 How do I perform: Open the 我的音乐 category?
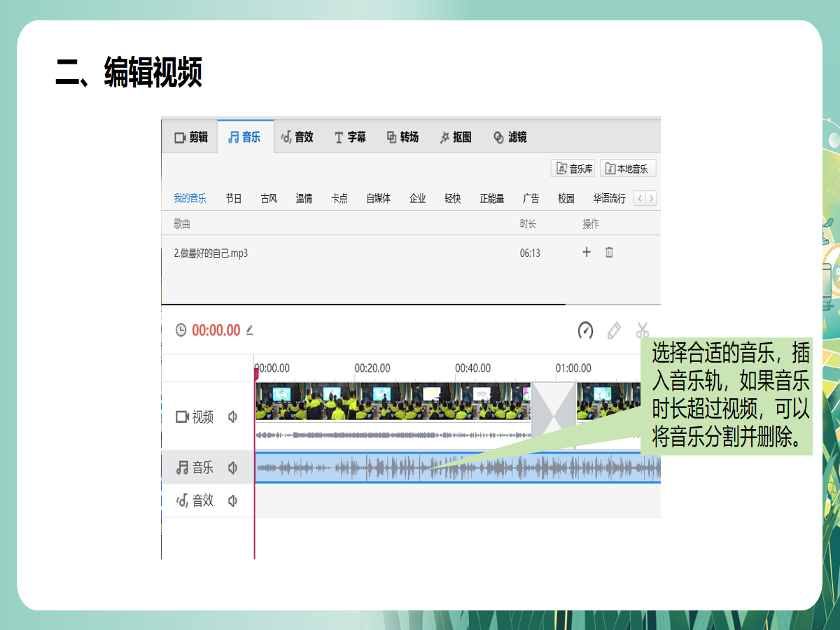(x=189, y=198)
